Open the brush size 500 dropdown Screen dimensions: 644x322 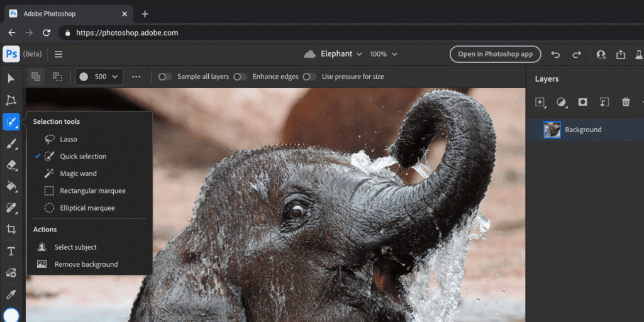[99, 77]
